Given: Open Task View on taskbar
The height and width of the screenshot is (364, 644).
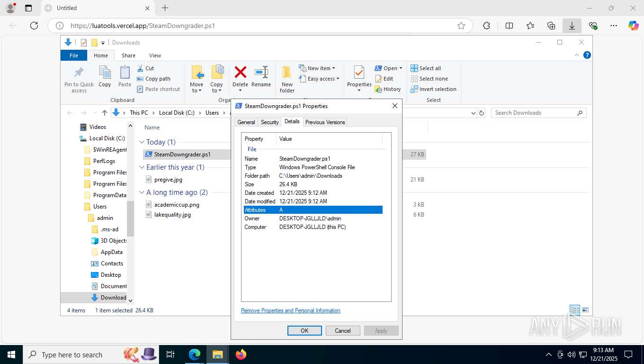Looking at the screenshot, I should coord(170,354).
